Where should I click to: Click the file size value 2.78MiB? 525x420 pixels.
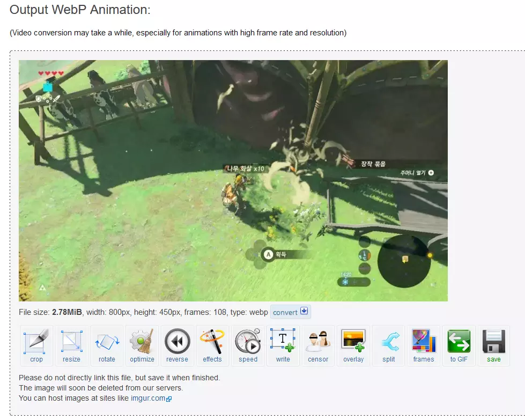click(x=67, y=312)
